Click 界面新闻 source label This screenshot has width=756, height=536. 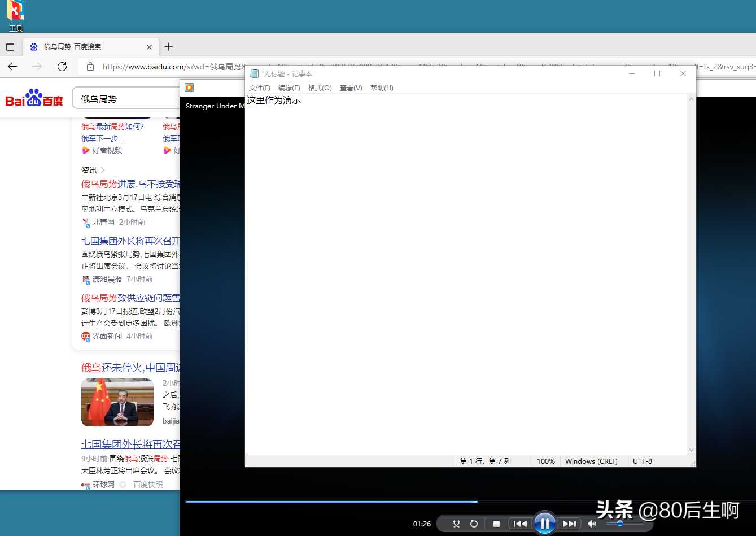click(x=107, y=336)
